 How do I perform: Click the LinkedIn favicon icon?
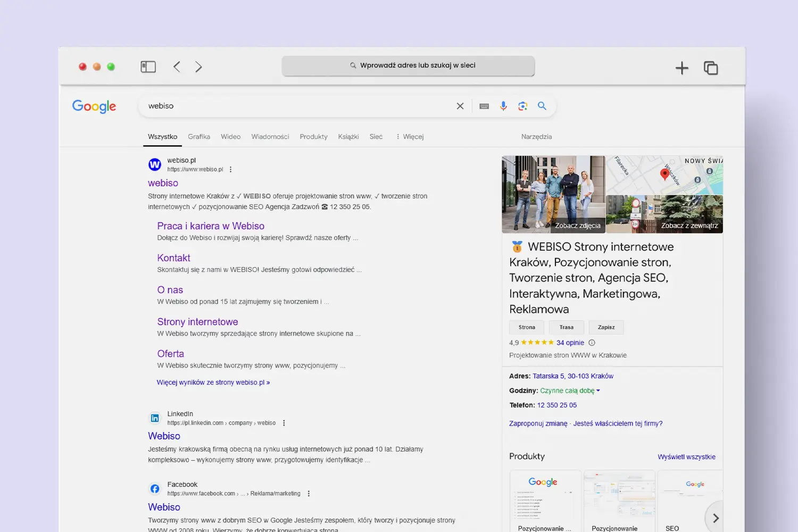tap(155, 418)
